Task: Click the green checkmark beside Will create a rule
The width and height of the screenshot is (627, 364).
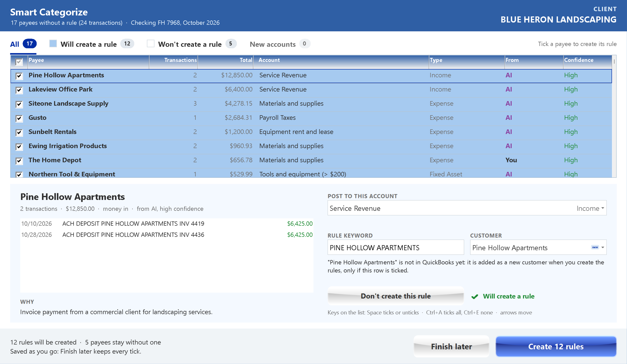Action: tap(475, 297)
